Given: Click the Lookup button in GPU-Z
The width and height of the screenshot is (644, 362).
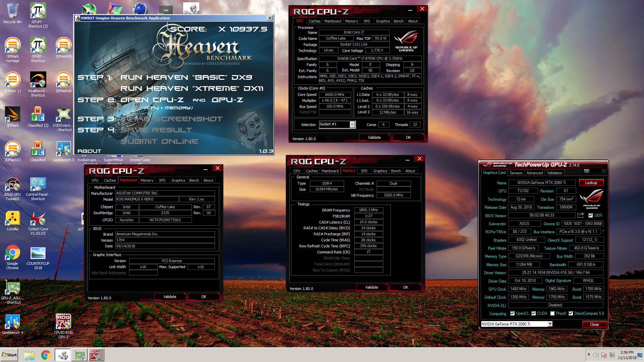Looking at the screenshot, I should (591, 183).
